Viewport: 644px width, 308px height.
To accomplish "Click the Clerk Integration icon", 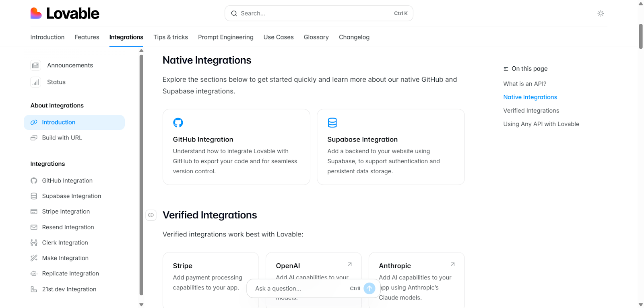I will pyautogui.click(x=34, y=242).
